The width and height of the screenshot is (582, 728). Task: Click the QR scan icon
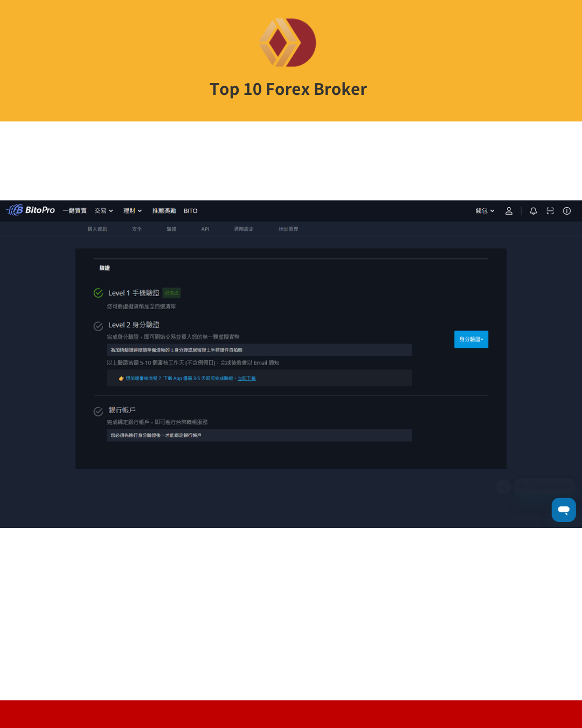coord(550,211)
